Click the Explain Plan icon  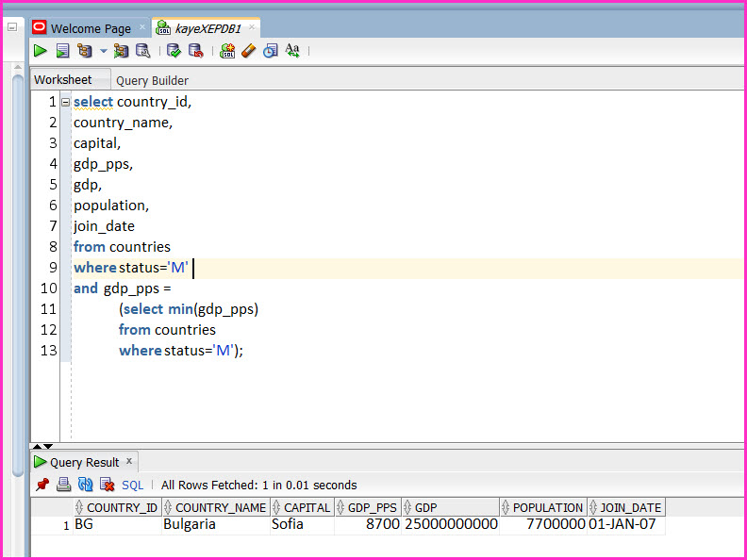point(84,51)
